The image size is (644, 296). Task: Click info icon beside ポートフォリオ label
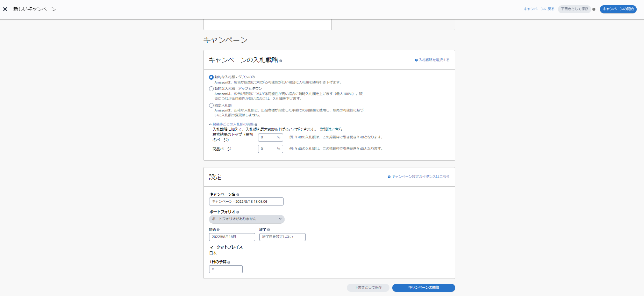tap(238, 212)
